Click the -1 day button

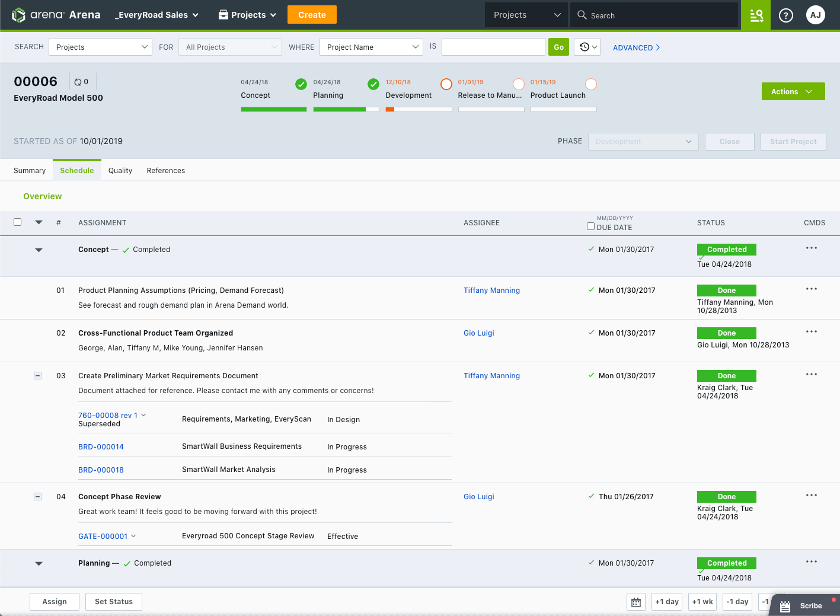tap(737, 601)
